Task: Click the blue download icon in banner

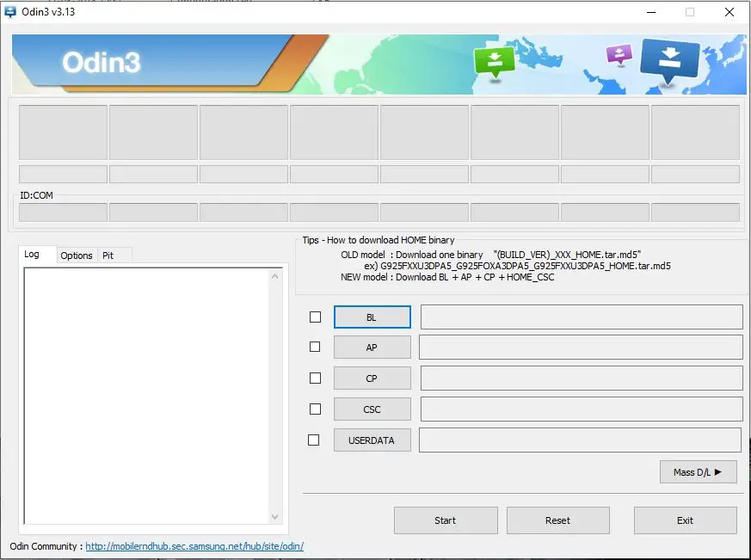Action: (x=669, y=61)
